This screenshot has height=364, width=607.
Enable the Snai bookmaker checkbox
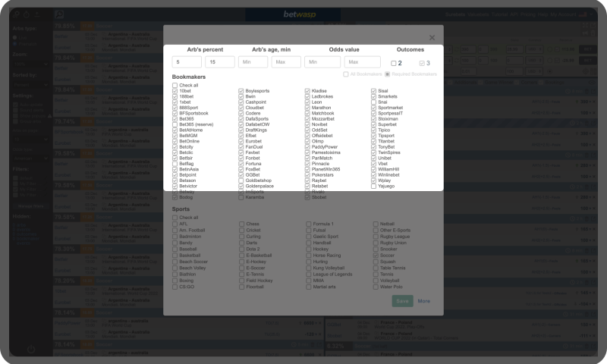tap(373, 102)
